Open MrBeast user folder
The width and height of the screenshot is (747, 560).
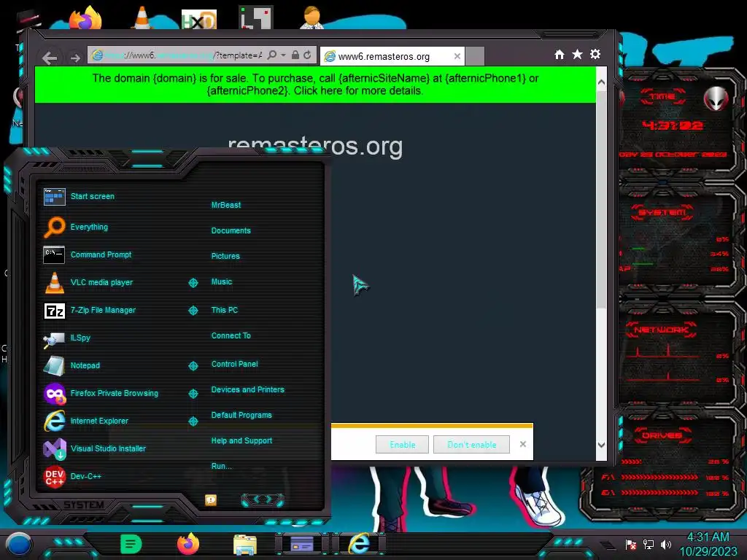[x=226, y=205]
